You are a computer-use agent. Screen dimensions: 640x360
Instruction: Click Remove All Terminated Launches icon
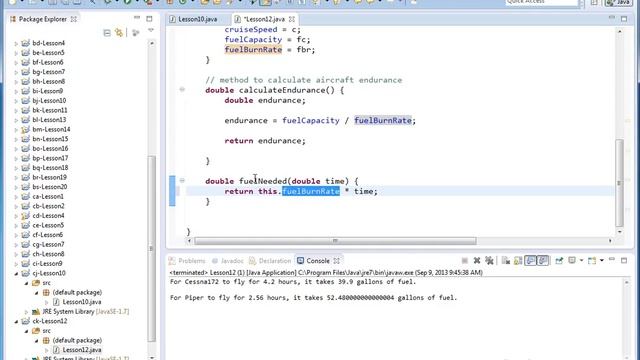pos(489,261)
